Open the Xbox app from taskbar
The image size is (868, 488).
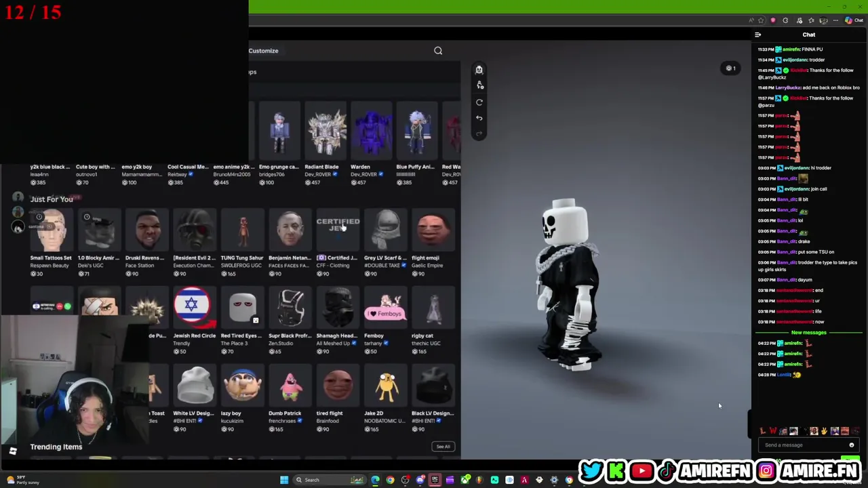[x=465, y=480]
